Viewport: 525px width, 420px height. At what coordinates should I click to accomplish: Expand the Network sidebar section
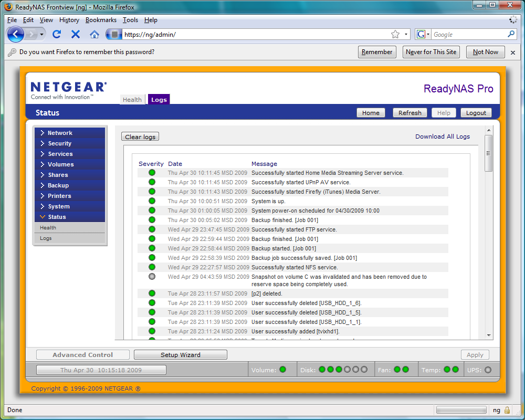tap(70, 133)
